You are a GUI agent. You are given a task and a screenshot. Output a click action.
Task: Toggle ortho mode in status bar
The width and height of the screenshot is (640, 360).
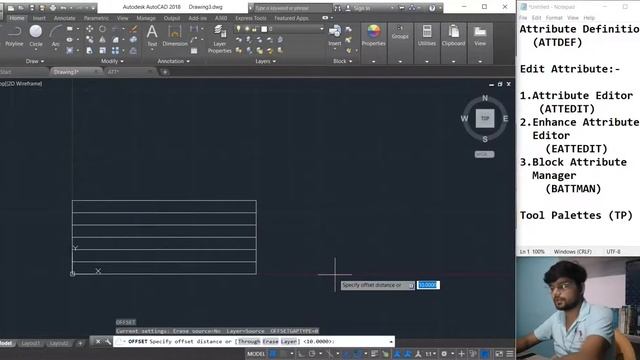click(300, 354)
